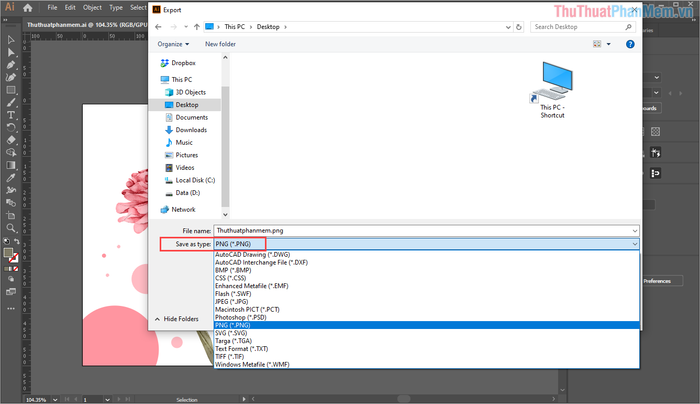Choose PNG (*.PNG) from the list
This screenshot has height=404, width=700.
426,325
